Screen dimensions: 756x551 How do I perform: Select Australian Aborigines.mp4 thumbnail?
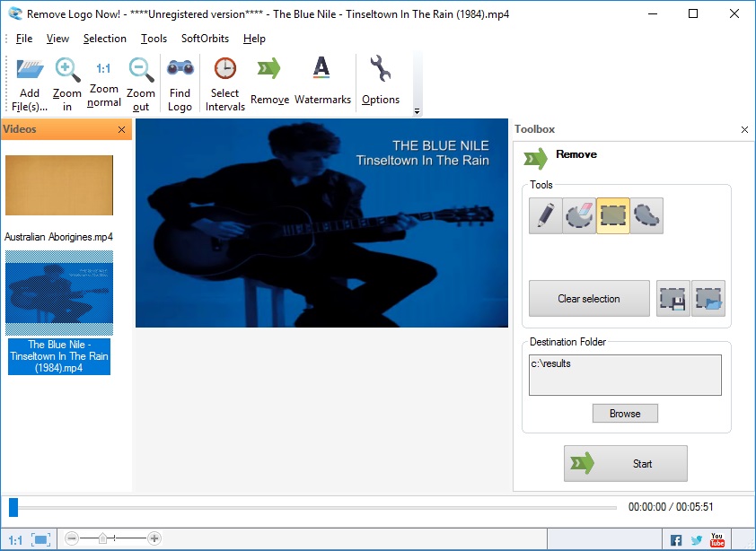(59, 185)
